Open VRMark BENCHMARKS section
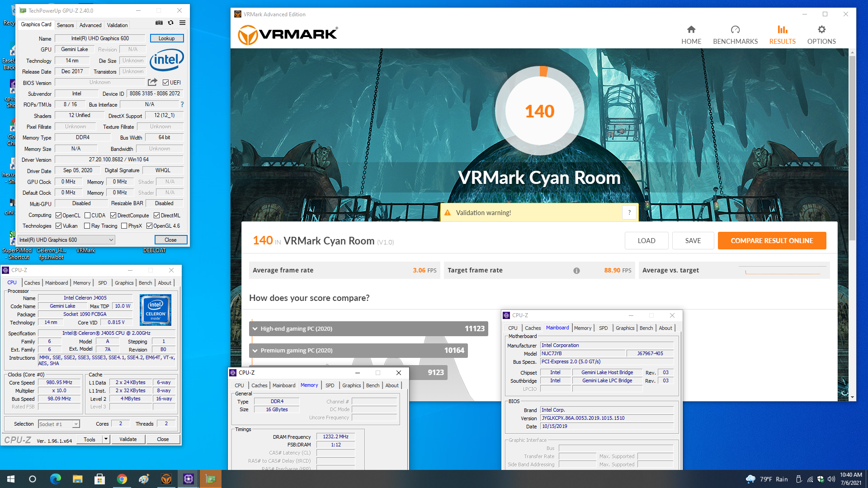The width and height of the screenshot is (868, 488). [x=735, y=35]
